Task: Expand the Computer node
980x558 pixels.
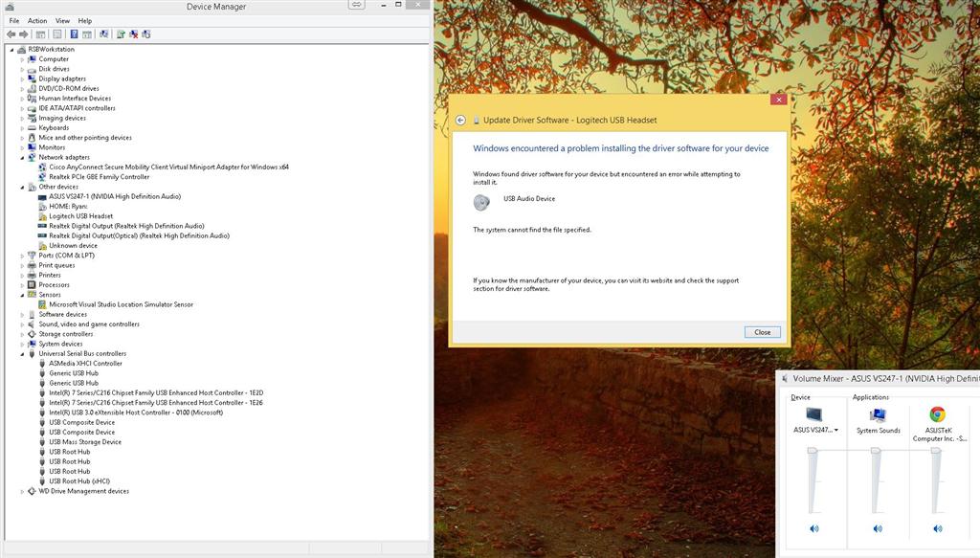Action: 23,59
